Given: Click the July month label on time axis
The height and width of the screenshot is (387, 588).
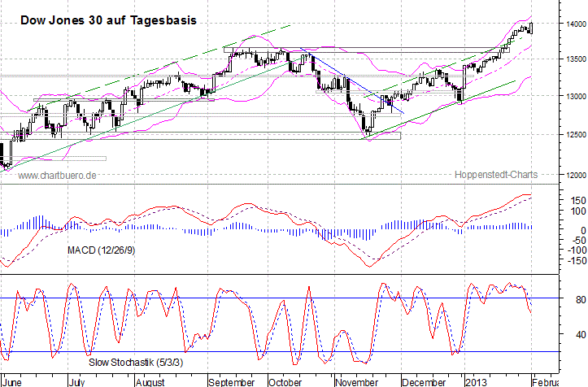Looking at the screenshot, I should click(x=77, y=382).
